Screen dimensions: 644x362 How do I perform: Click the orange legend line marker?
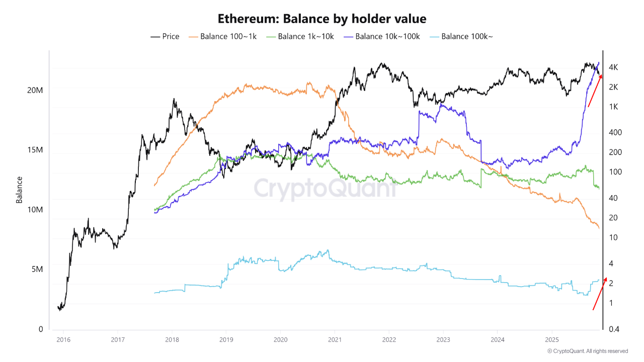point(193,37)
